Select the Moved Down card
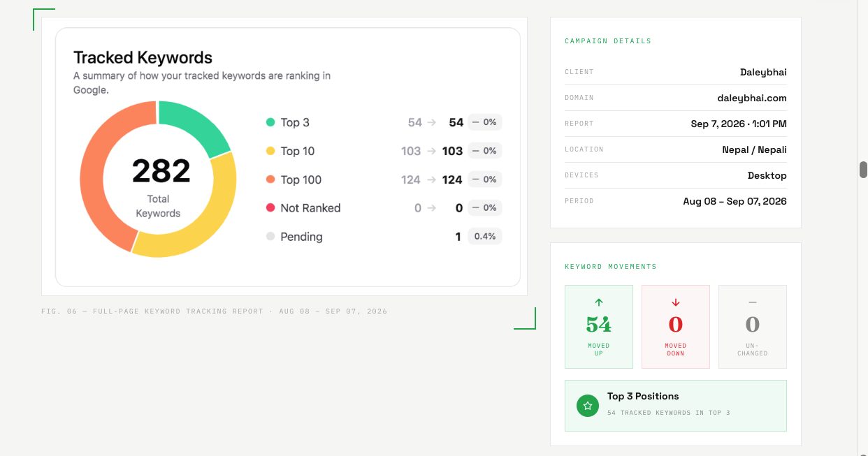 [676, 326]
